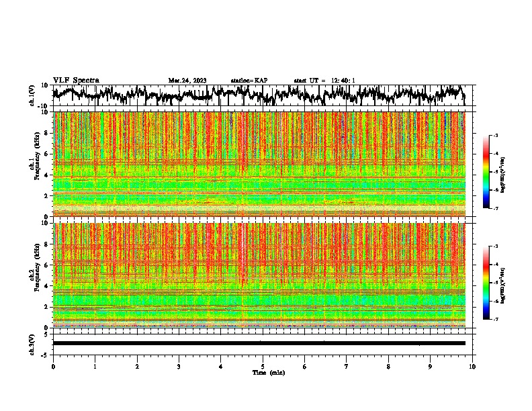
Task: Click time axis tick label "10"
Action: click(472, 367)
